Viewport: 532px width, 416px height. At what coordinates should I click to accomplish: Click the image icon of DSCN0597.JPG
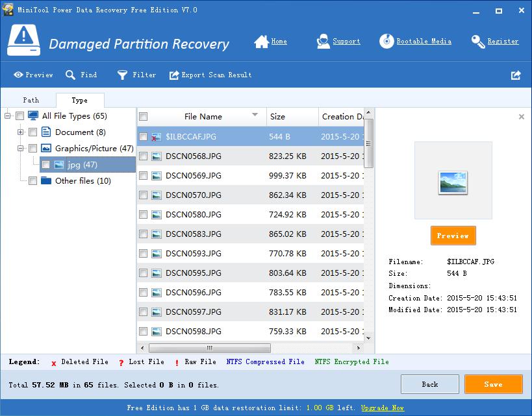[157, 312]
